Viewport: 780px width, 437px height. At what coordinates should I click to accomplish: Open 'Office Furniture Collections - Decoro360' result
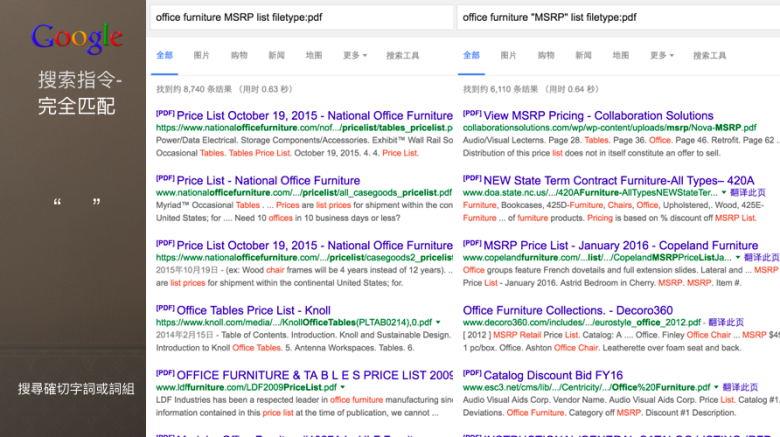click(568, 310)
